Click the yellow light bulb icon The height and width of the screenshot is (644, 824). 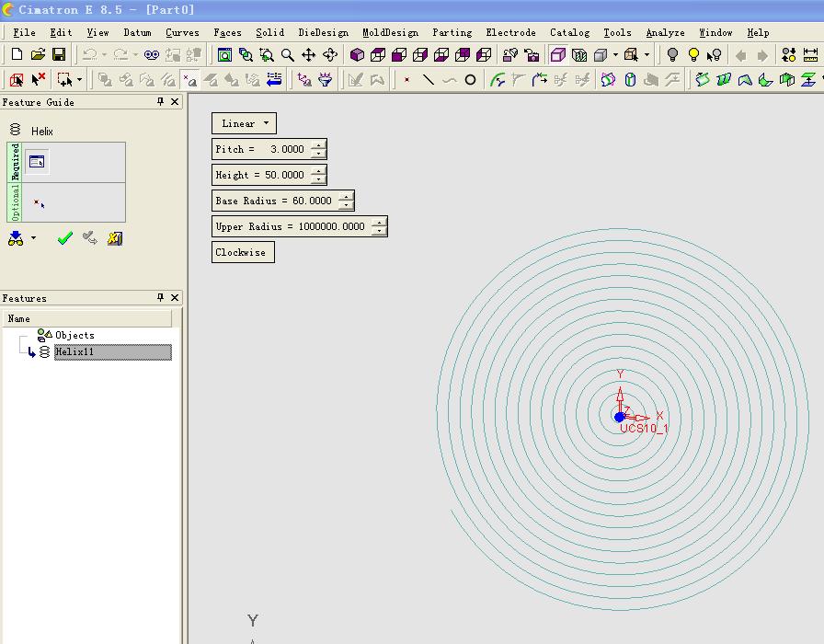click(x=693, y=55)
